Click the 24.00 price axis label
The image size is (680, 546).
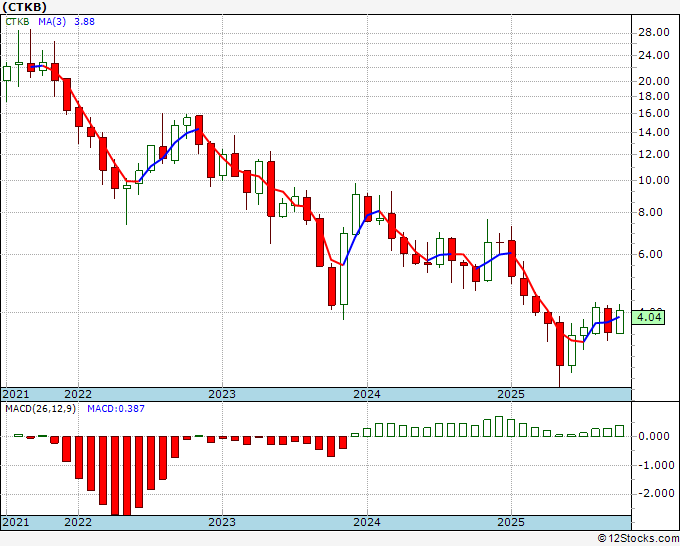point(654,56)
